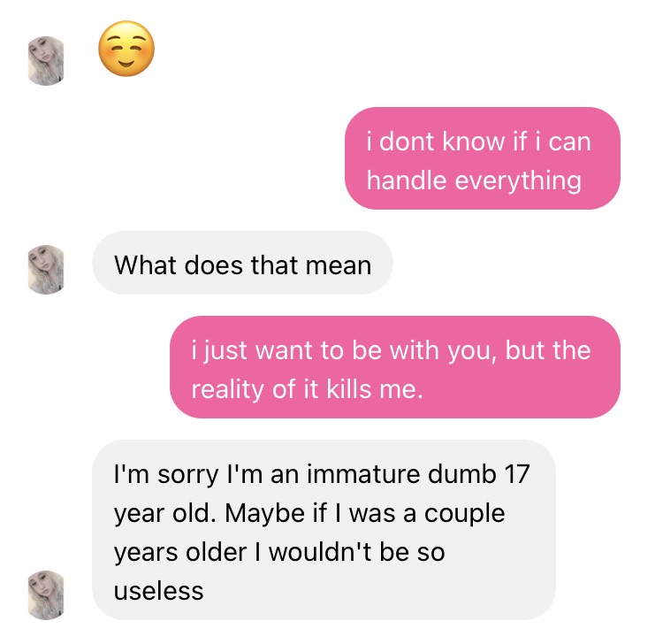Click 'kills me.' in the pink message
Viewport: 663px width, 644px height.
[x=374, y=389]
